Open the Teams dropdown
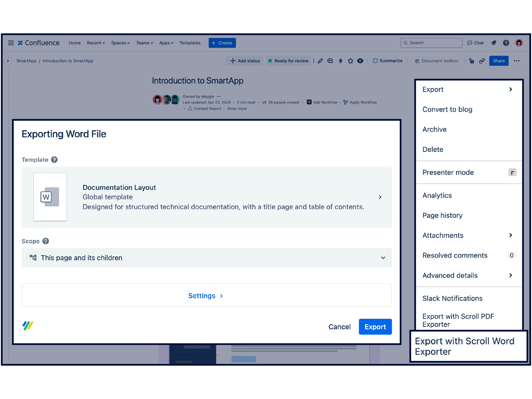Image resolution: width=532 pixels, height=399 pixels. (145, 43)
